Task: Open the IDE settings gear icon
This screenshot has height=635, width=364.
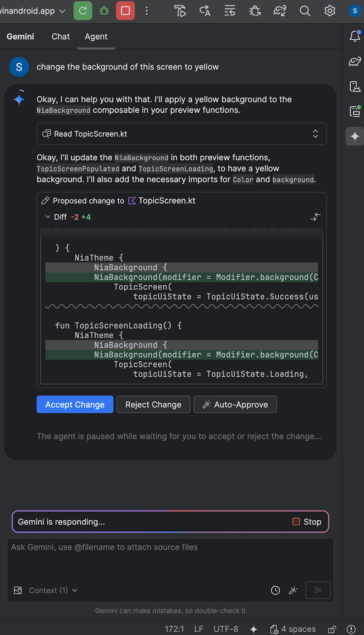Action: pyautogui.click(x=330, y=11)
